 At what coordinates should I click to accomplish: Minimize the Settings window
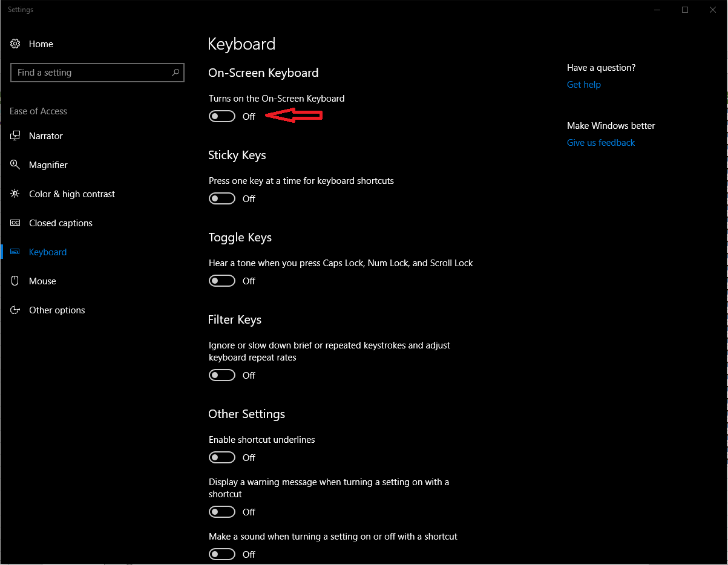coord(657,10)
